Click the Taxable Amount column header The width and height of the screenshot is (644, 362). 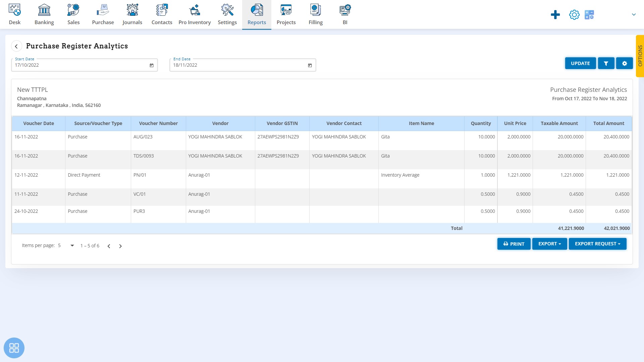[x=559, y=123]
